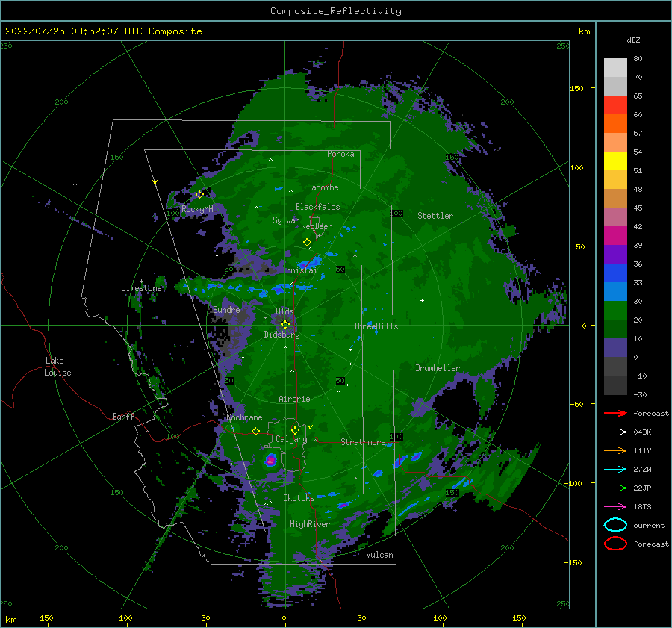Click the Composite_Reflectivity title
The width and height of the screenshot is (672, 628).
click(336, 11)
